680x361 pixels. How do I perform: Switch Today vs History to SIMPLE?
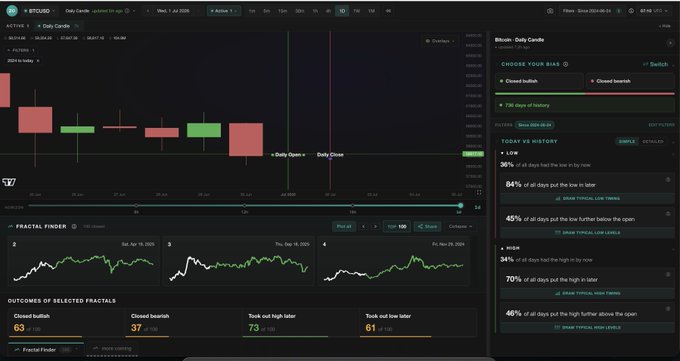tap(627, 141)
